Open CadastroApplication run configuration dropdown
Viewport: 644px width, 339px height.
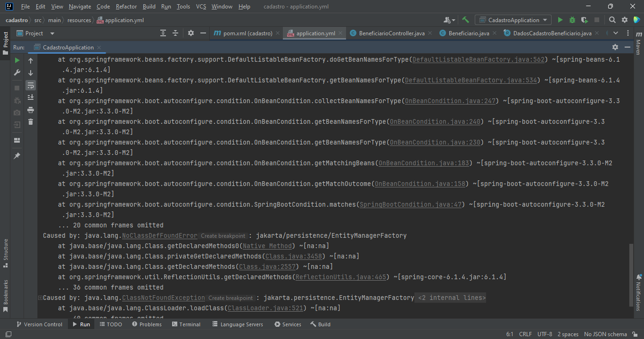(513, 20)
